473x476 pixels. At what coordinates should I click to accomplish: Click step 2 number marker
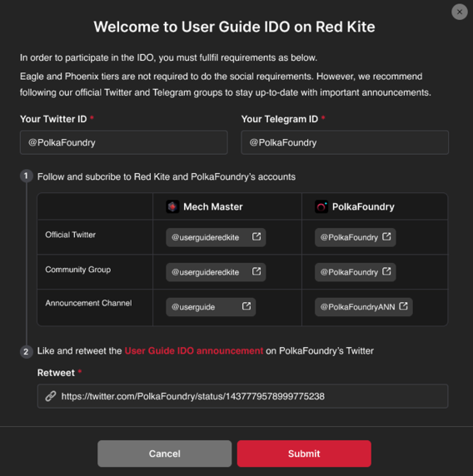(27, 351)
